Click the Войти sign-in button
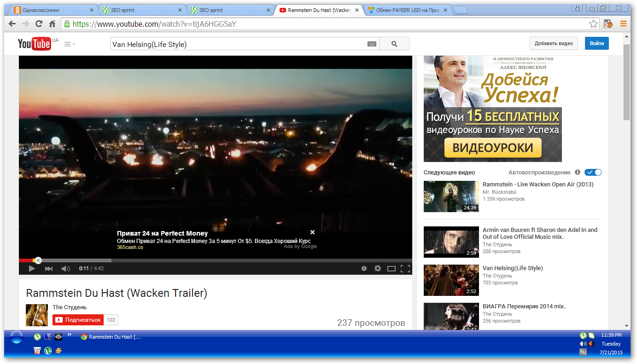 596,43
